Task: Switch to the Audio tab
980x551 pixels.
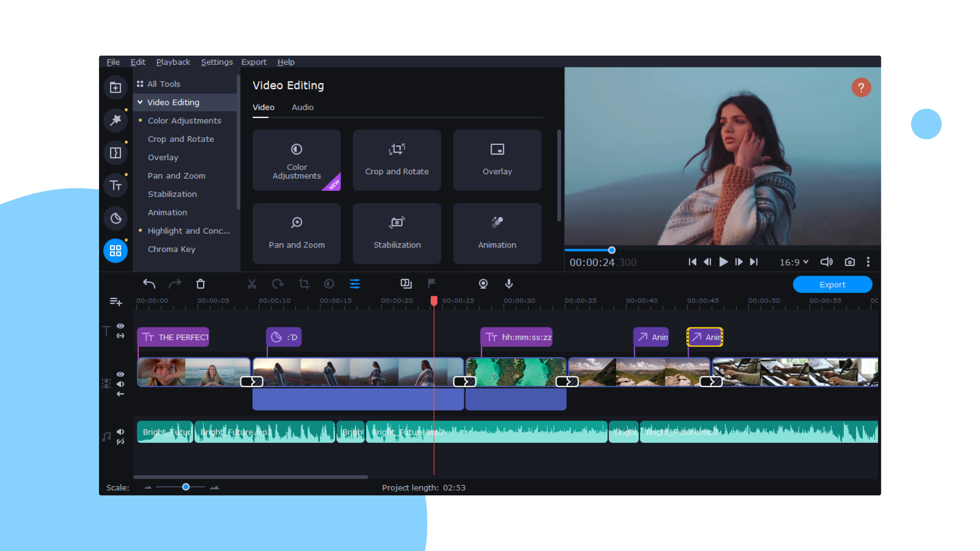Action: click(302, 107)
